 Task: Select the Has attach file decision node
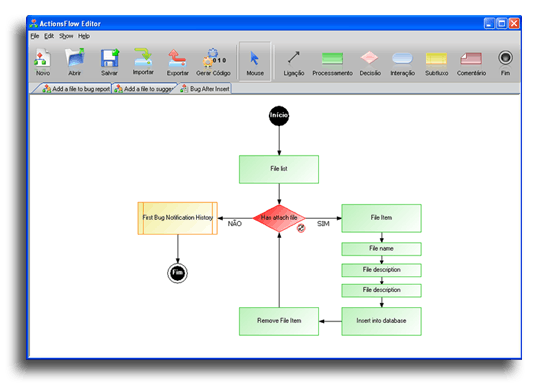click(279, 218)
